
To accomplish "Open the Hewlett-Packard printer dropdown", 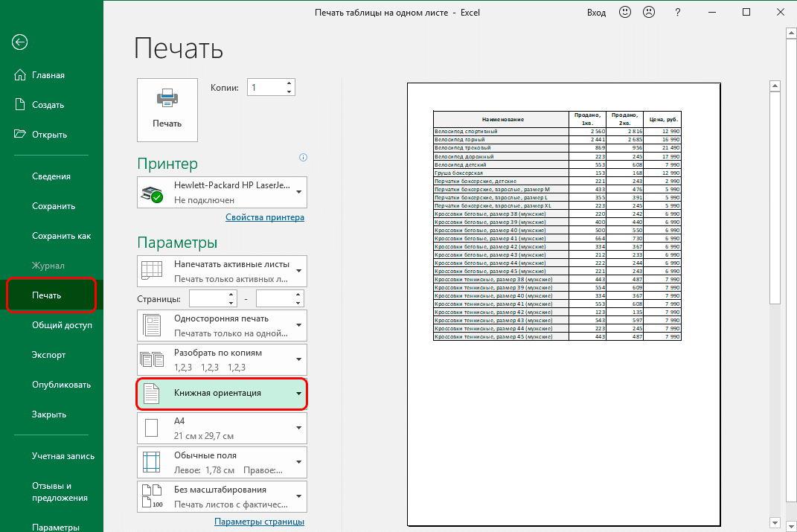I will click(x=222, y=193).
